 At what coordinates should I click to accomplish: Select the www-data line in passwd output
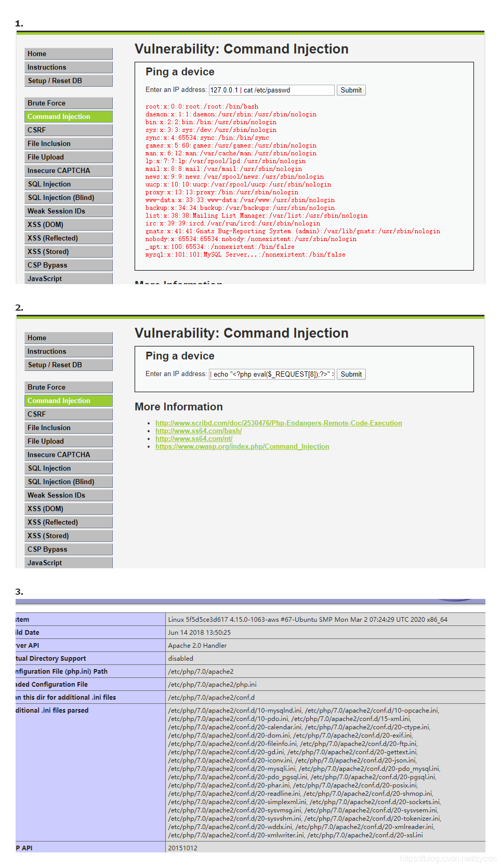(240, 200)
